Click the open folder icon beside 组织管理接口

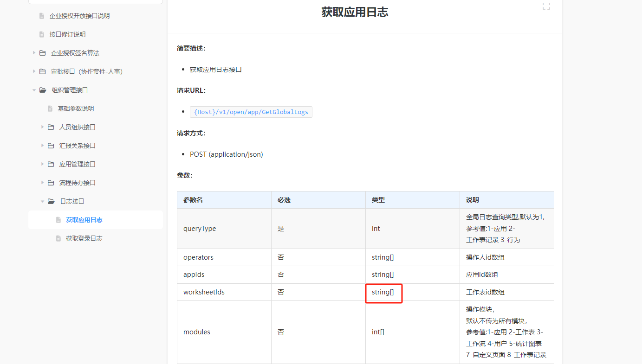(43, 90)
